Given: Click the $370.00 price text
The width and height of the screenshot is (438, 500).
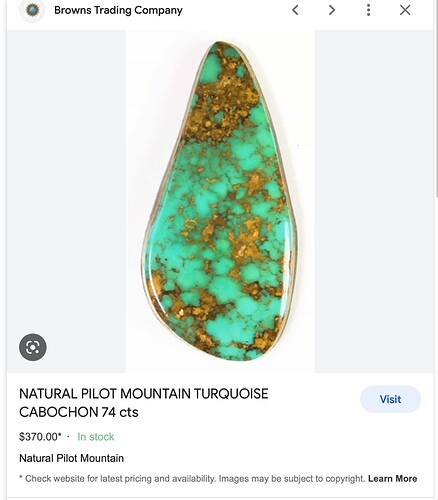Looking at the screenshot, I should tap(40, 437).
